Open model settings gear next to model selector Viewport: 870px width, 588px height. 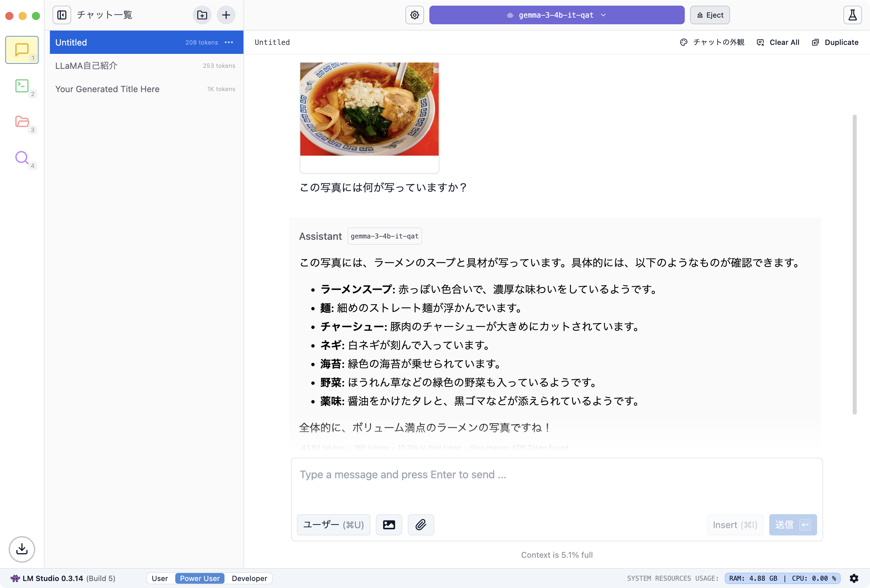click(x=414, y=15)
